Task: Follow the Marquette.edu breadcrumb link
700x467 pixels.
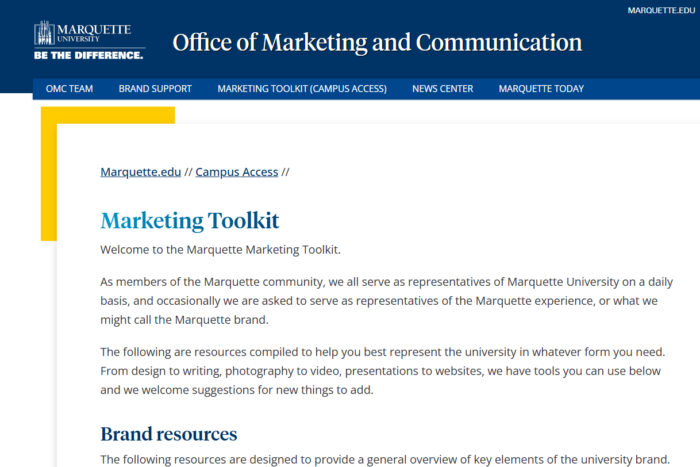Action: click(140, 172)
